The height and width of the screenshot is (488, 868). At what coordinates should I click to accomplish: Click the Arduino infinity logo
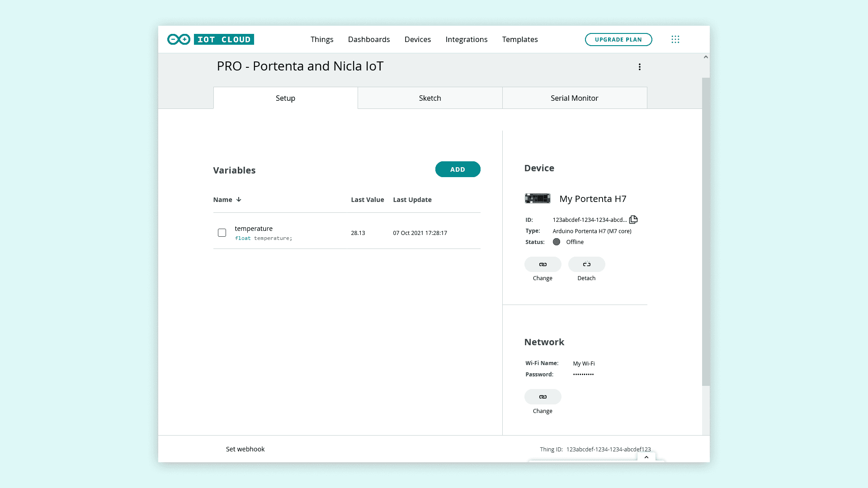click(179, 39)
